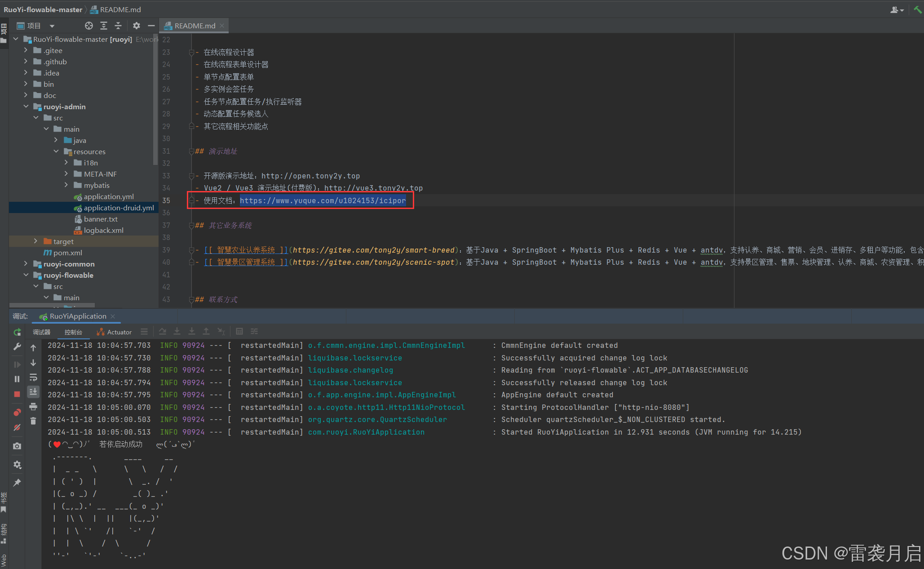Print the console output
The width and height of the screenshot is (924, 569).
click(33, 407)
